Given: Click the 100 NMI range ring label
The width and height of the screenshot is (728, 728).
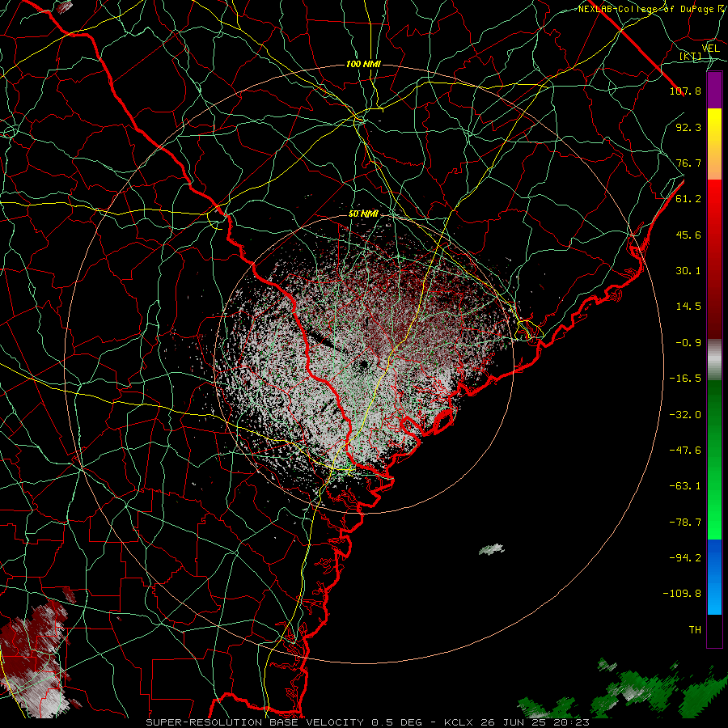Looking at the screenshot, I should (x=363, y=64).
